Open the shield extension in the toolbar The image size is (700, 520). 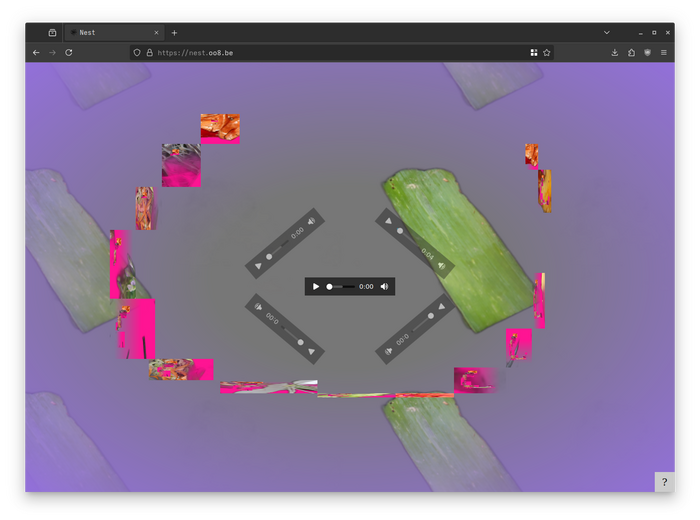tap(647, 53)
